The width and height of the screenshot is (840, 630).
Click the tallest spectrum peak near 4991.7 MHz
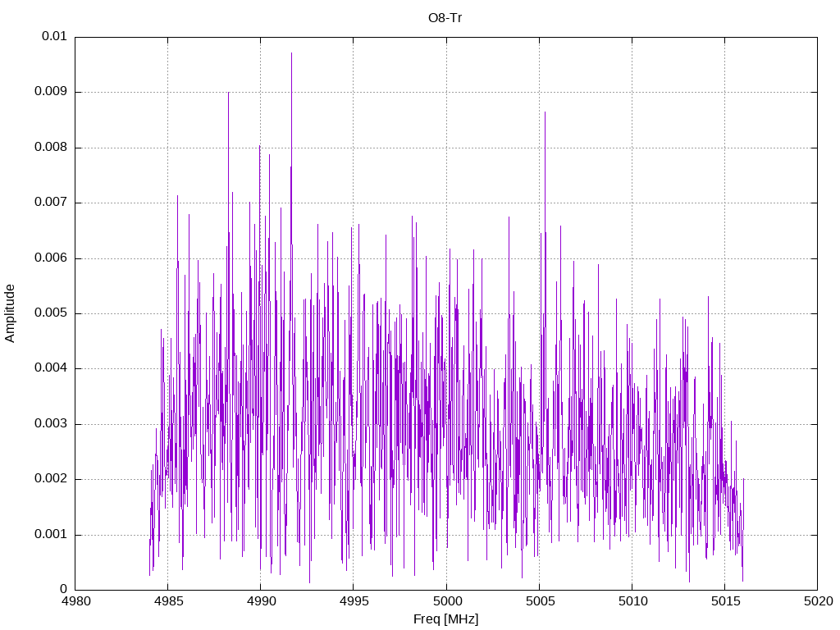(x=291, y=53)
